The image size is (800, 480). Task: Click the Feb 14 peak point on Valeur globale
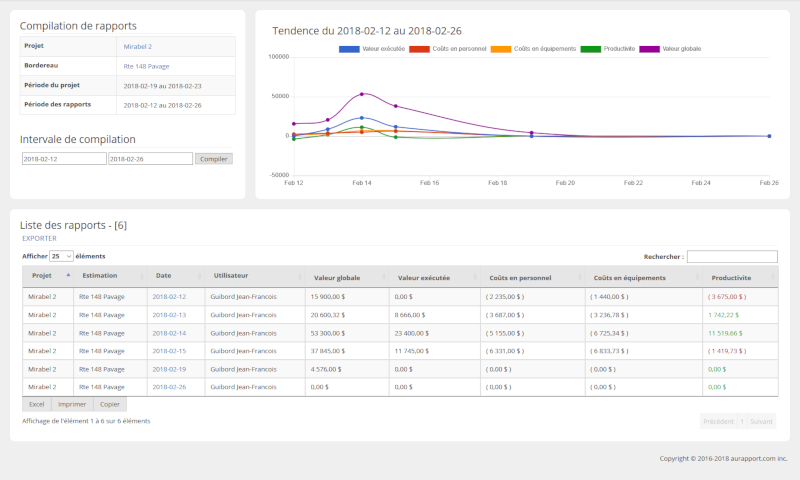coord(362,94)
